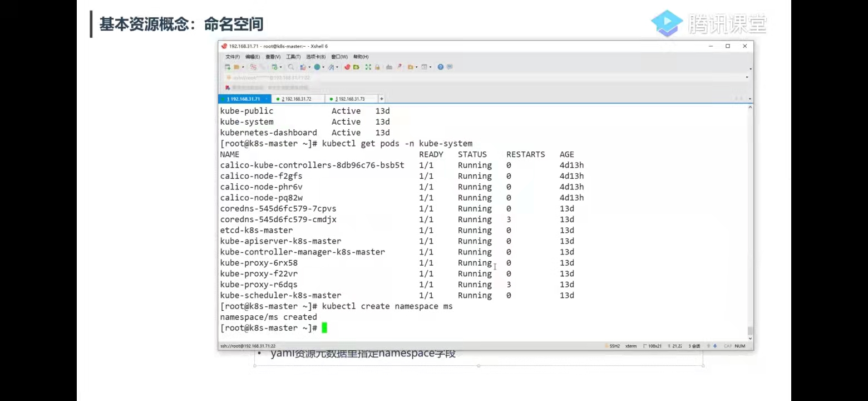Image resolution: width=868 pixels, height=401 pixels.
Task: Switch to session tab 192.168.31.71
Action: (244, 99)
